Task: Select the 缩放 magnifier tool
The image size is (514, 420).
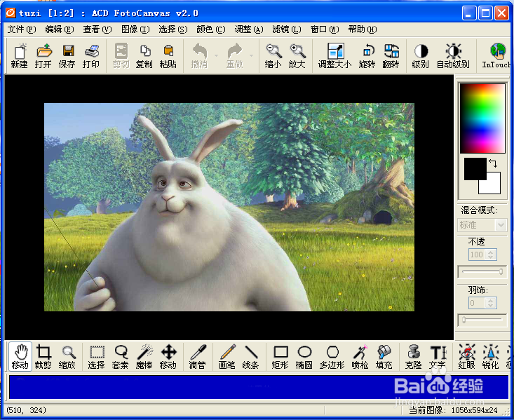Action: coord(67,357)
